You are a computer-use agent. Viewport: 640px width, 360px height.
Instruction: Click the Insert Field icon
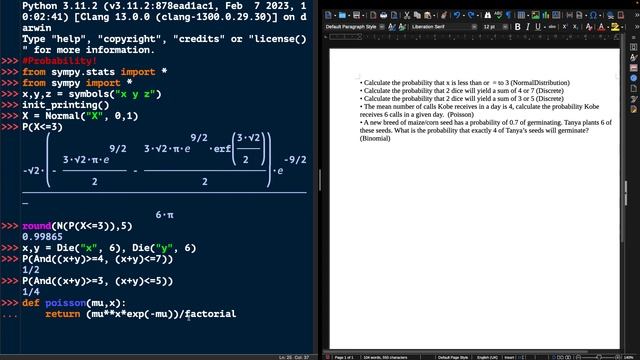(x=579, y=16)
